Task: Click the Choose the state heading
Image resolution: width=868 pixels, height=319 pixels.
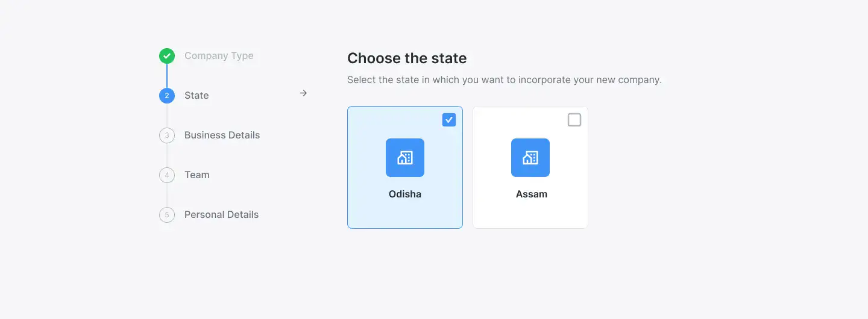Action: point(407,58)
